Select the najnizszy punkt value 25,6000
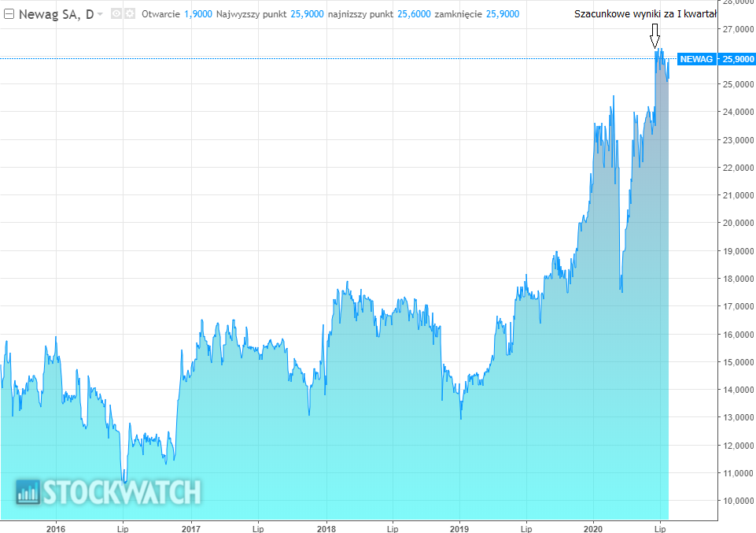The height and width of the screenshot is (533, 756). (x=414, y=14)
